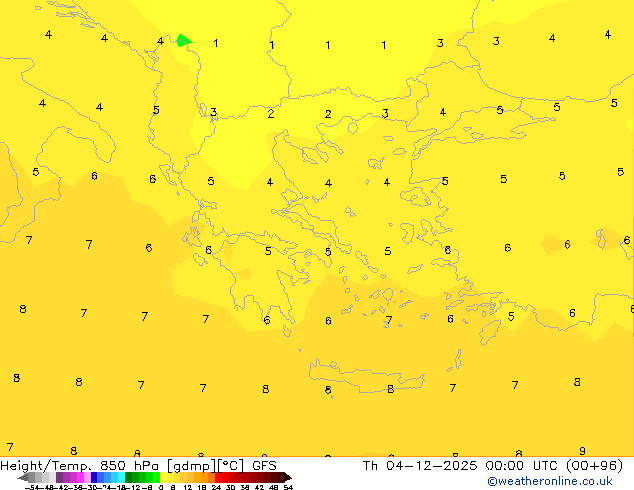Click the dark maroon right arrow at the legend's end
The image size is (634, 490).
[x=288, y=478]
